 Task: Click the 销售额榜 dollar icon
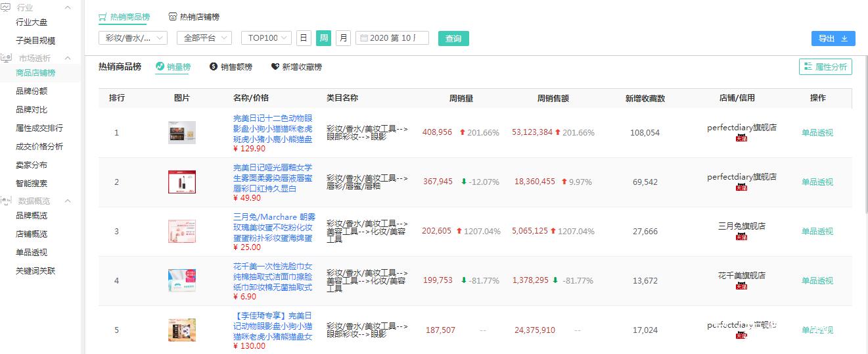(214, 66)
